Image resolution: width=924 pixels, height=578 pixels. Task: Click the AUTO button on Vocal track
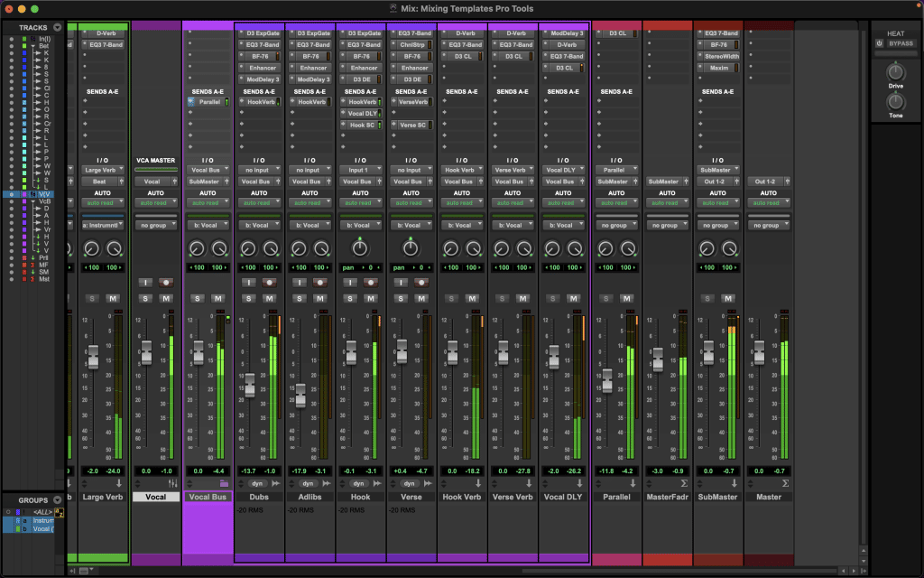(155, 194)
